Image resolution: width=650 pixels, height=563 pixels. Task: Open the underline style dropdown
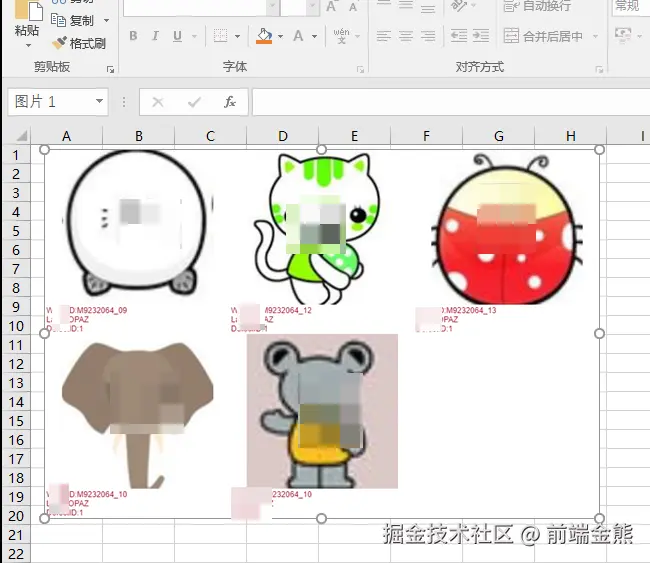(x=194, y=36)
